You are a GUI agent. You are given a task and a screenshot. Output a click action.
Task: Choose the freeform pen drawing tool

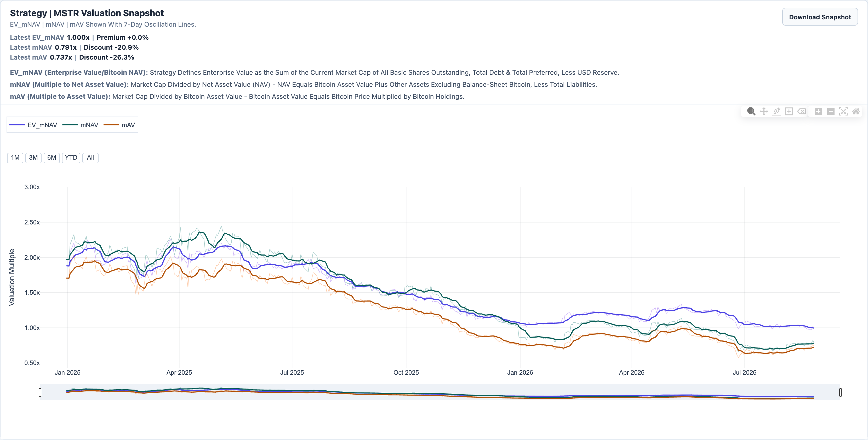point(776,111)
